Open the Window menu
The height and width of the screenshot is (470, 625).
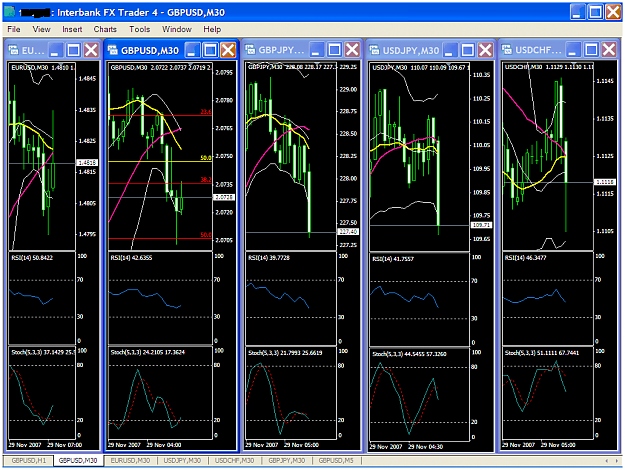pyautogui.click(x=177, y=29)
